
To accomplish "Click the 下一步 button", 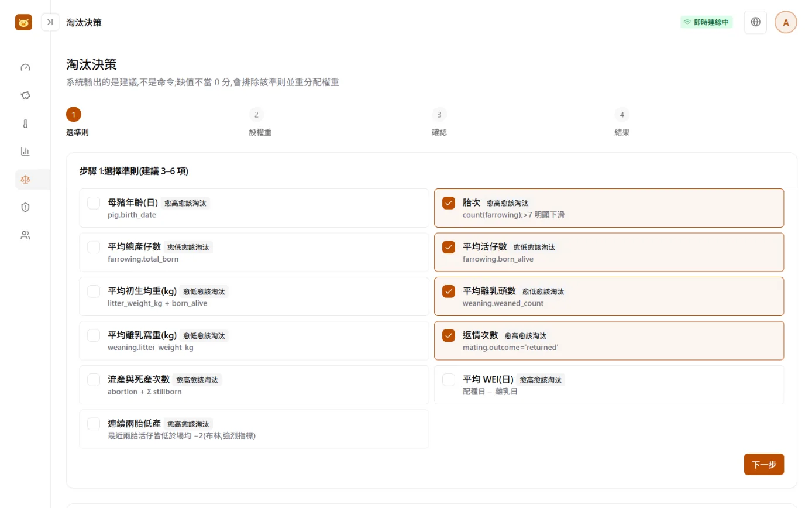I will (764, 465).
